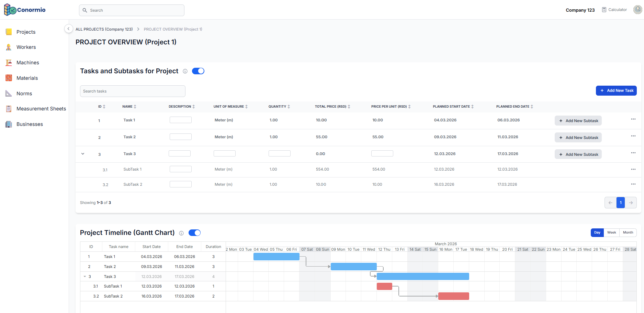This screenshot has width=644, height=313.
Task: Switch Gantt view to Week
Action: 611,233
